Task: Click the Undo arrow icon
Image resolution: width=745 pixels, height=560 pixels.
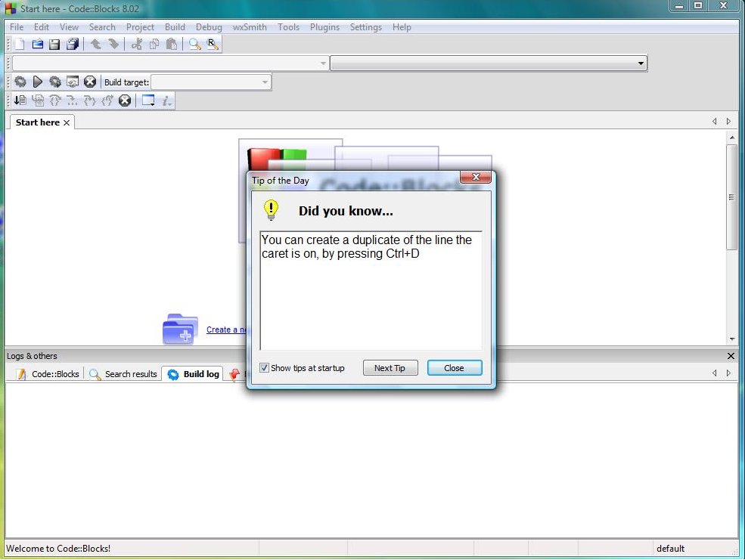Action: tap(95, 44)
